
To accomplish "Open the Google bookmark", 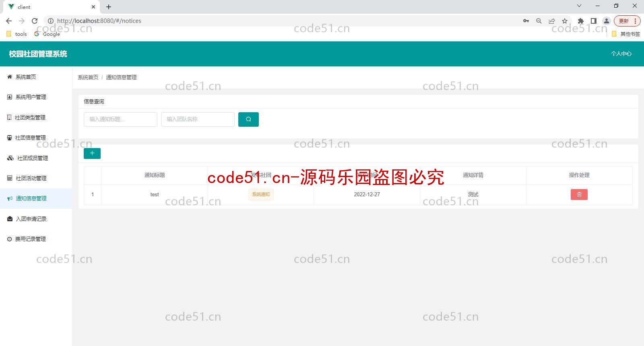I will pyautogui.click(x=47, y=34).
